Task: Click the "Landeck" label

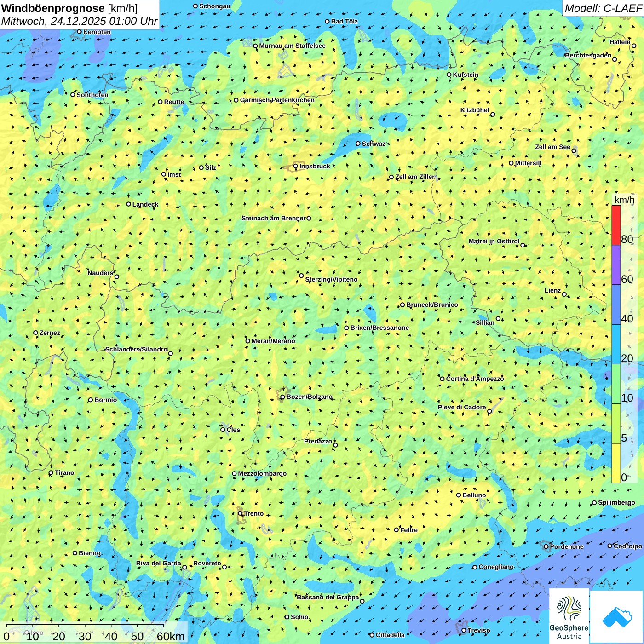Action: click(x=145, y=204)
